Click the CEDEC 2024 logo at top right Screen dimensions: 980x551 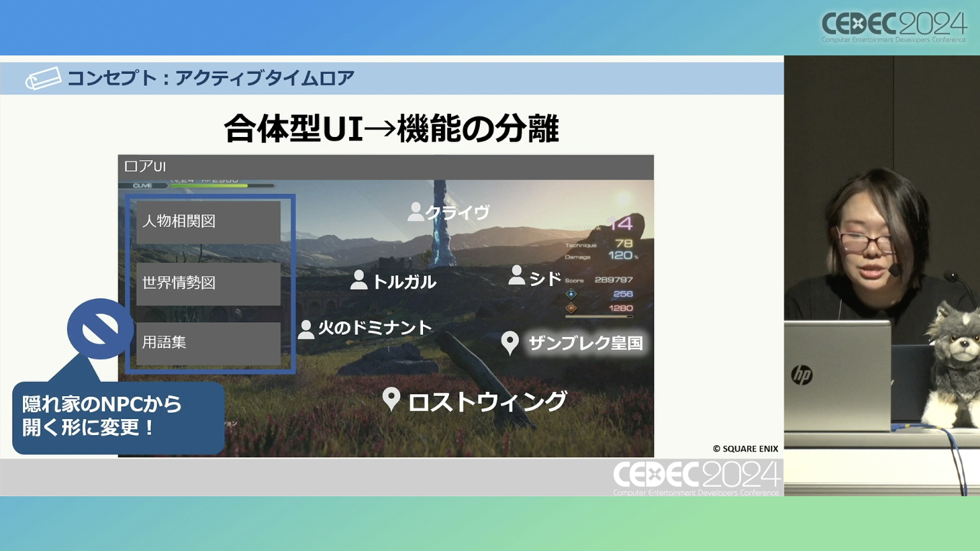click(x=894, y=28)
